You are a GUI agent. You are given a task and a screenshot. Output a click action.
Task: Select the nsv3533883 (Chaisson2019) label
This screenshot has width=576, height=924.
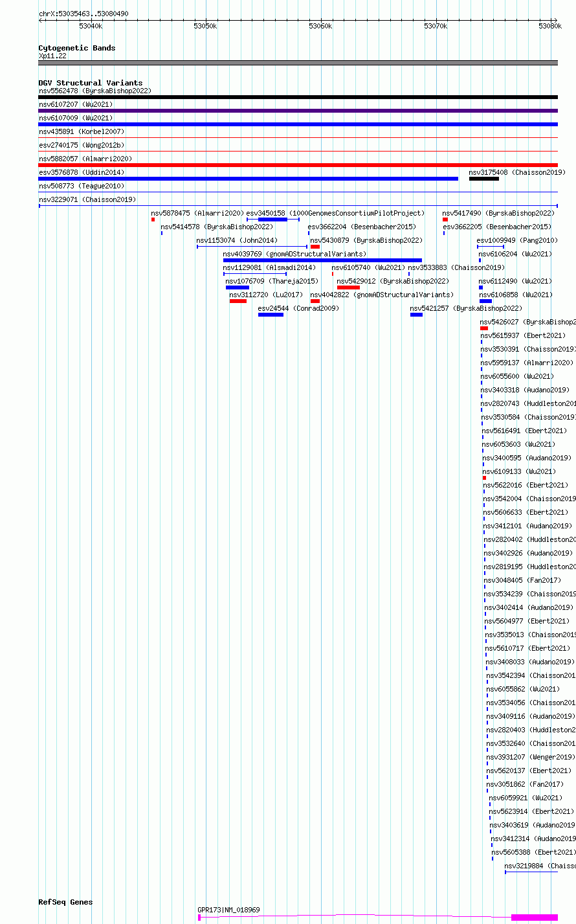(x=456, y=267)
